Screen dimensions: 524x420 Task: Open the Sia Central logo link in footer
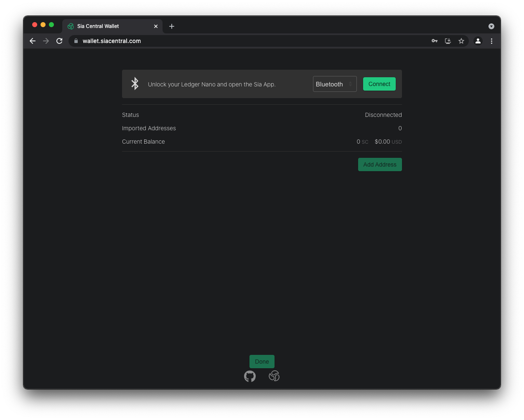[x=274, y=376]
